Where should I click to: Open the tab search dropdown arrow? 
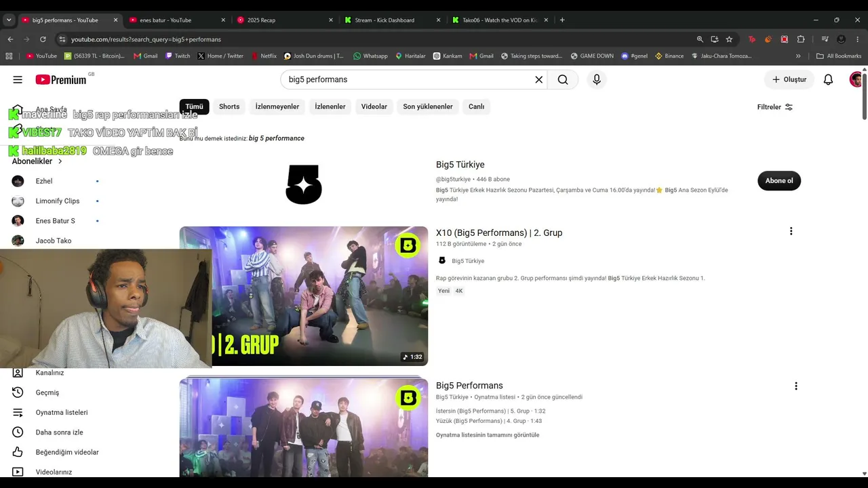click(x=9, y=20)
